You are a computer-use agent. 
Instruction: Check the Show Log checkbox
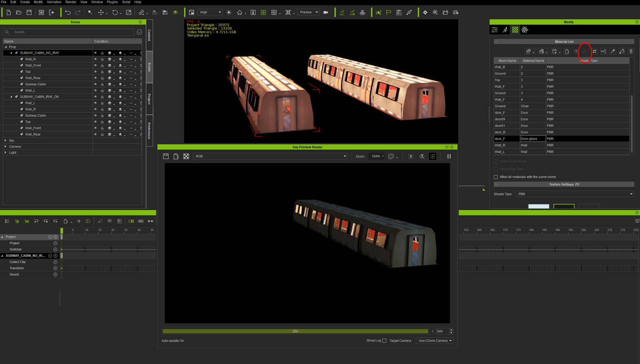tap(384, 341)
